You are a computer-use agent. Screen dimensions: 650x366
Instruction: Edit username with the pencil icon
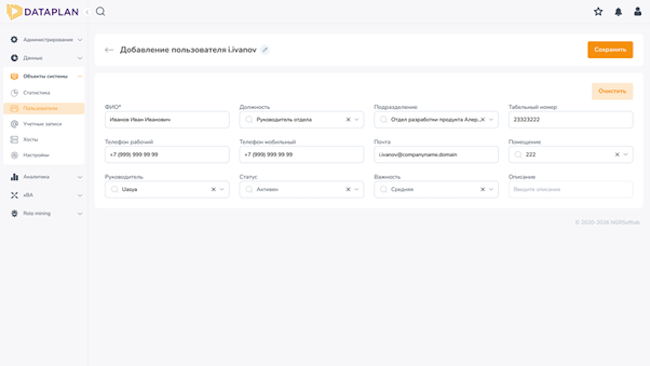265,50
